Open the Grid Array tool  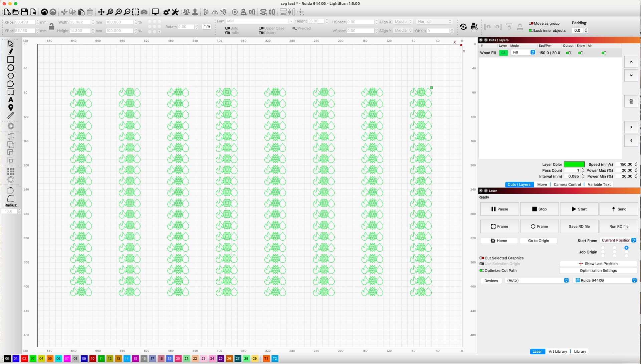[11, 171]
